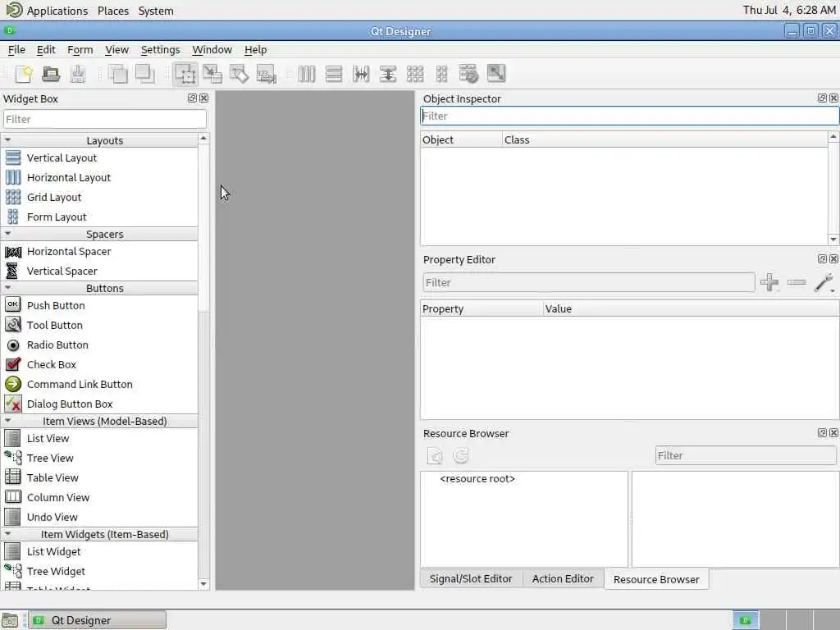This screenshot has height=630, width=840.
Task: Click Widget Box scrollbar down arrow
Action: (203, 584)
